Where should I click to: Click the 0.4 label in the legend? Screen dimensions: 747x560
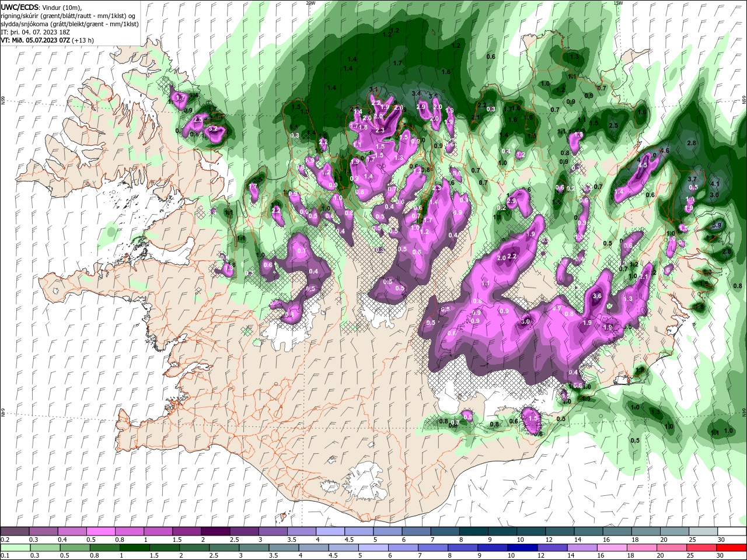(x=62, y=540)
